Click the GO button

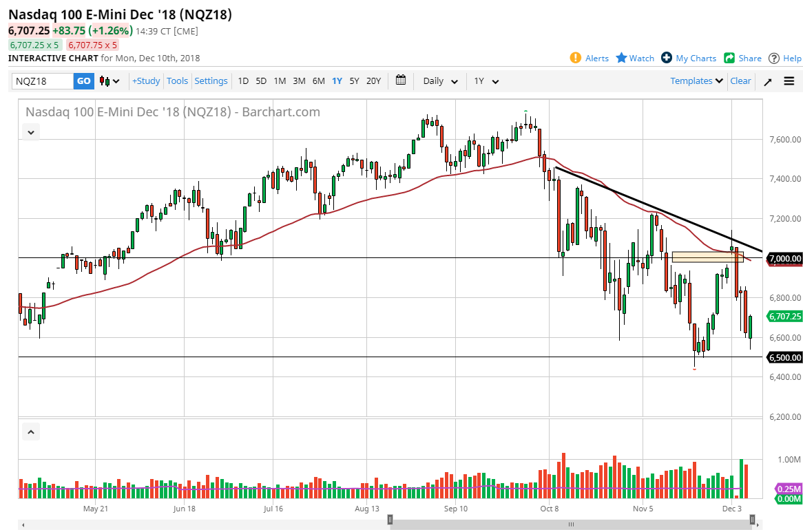[84, 81]
